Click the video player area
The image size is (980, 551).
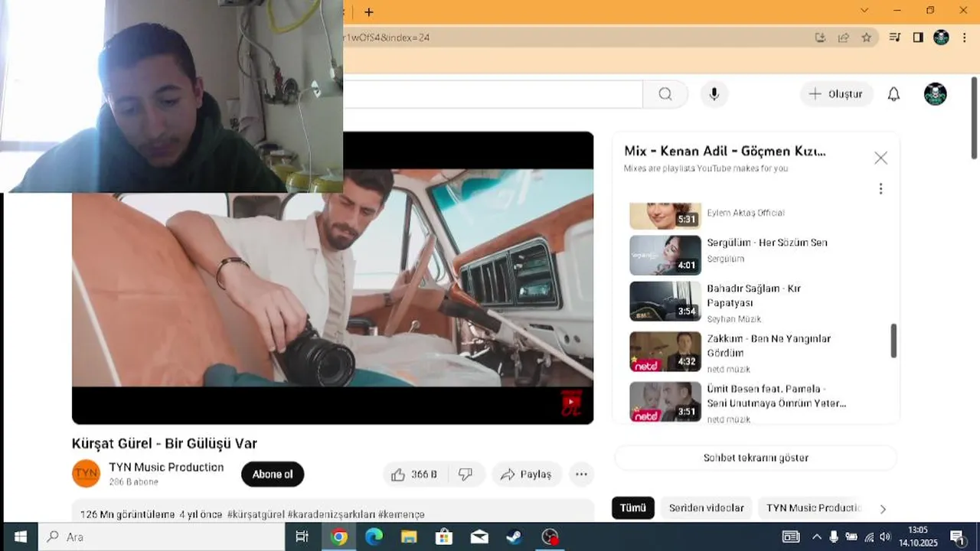332,278
